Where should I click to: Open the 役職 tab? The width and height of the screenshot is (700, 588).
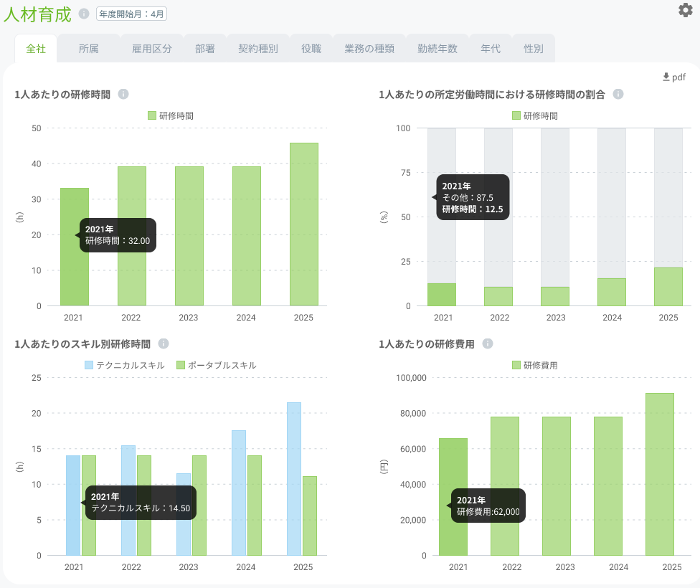pyautogui.click(x=311, y=49)
